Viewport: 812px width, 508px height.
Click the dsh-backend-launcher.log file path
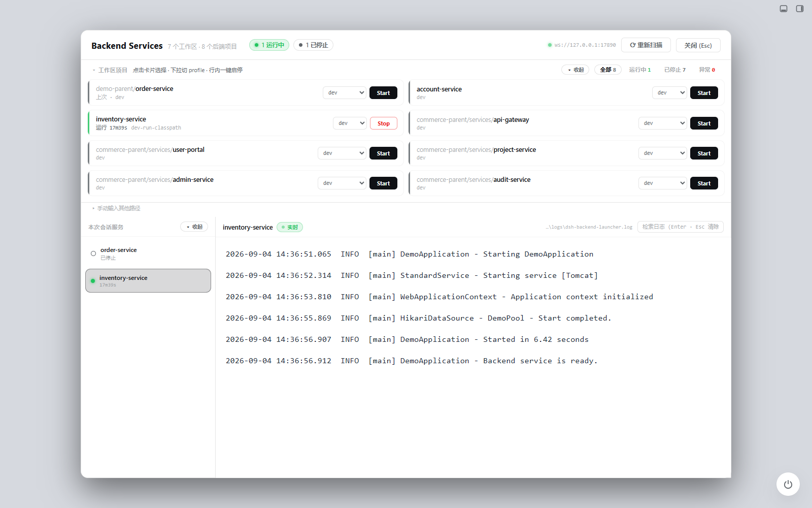(x=589, y=227)
